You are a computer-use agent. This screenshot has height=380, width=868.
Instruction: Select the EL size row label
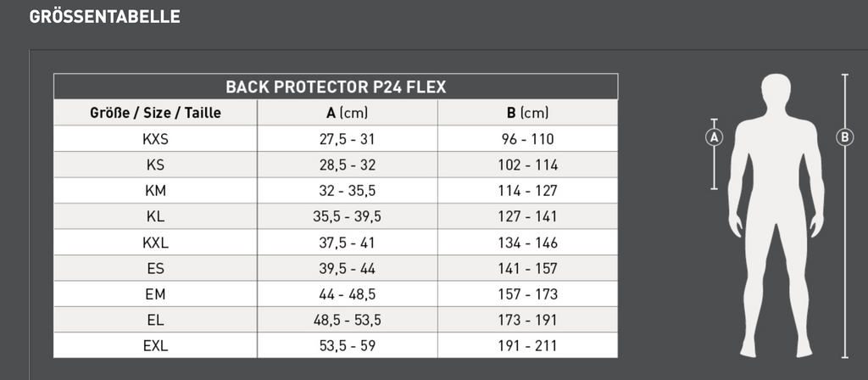coord(155,320)
